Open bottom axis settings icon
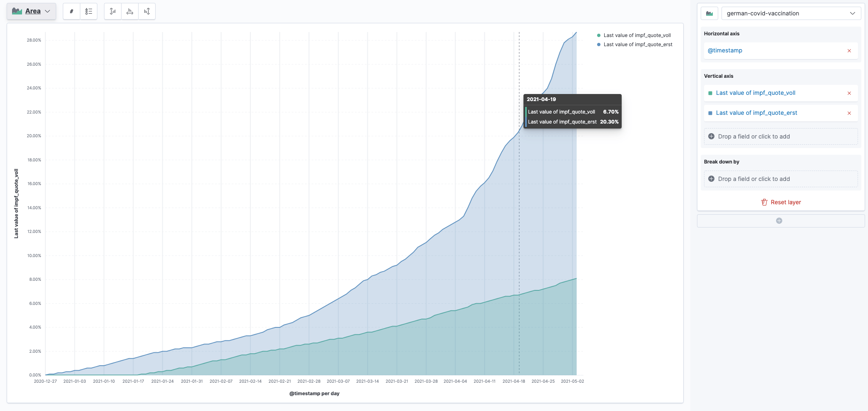The height and width of the screenshot is (411, 868). (x=130, y=11)
